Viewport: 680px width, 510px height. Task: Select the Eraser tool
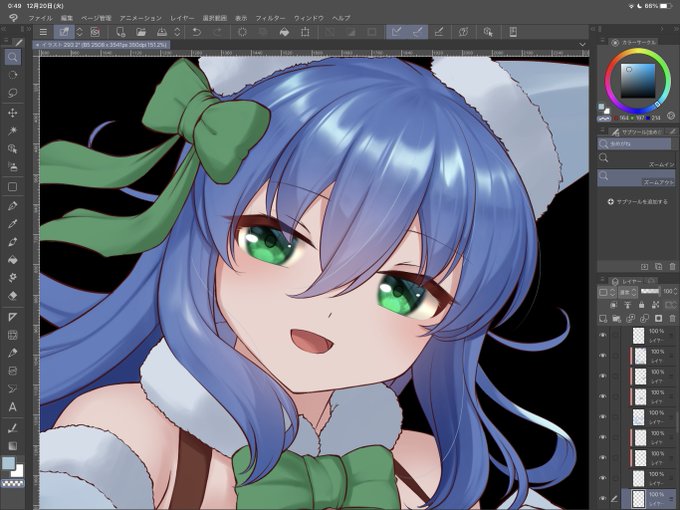13,296
